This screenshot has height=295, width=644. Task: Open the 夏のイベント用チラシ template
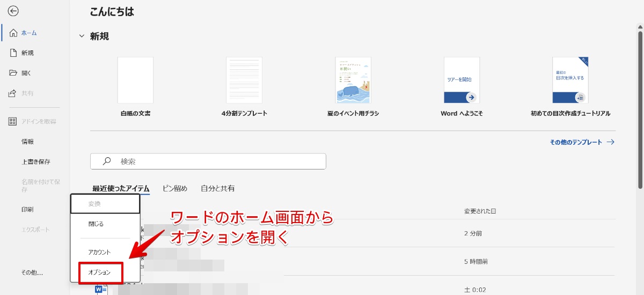coord(353,80)
